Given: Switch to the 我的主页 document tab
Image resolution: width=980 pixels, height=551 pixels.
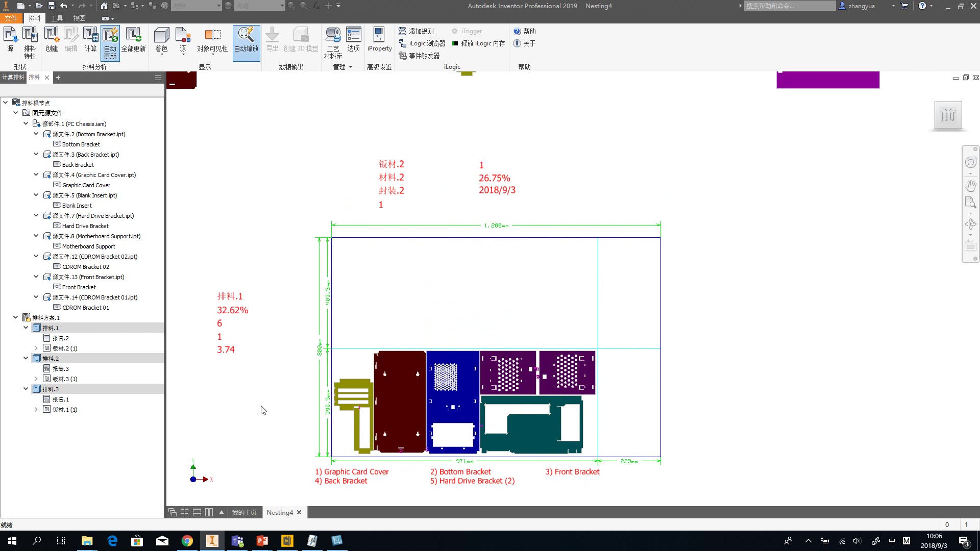Looking at the screenshot, I should (244, 512).
